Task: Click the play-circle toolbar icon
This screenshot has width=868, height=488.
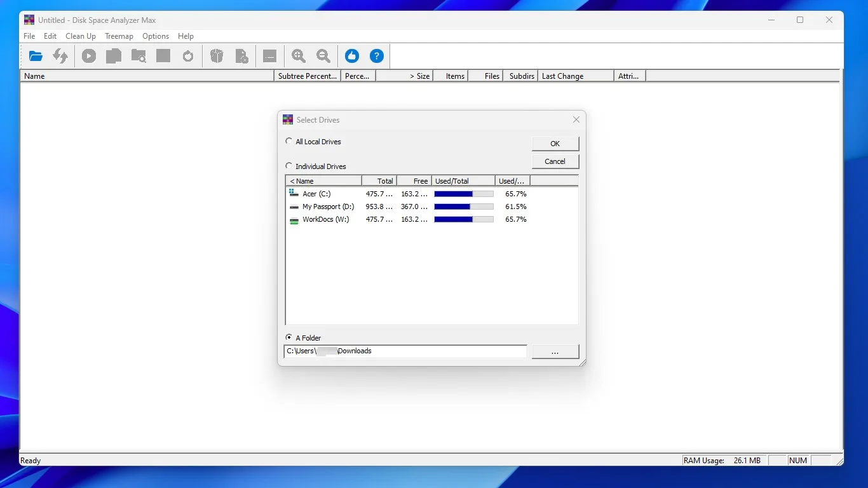Action: tap(89, 56)
